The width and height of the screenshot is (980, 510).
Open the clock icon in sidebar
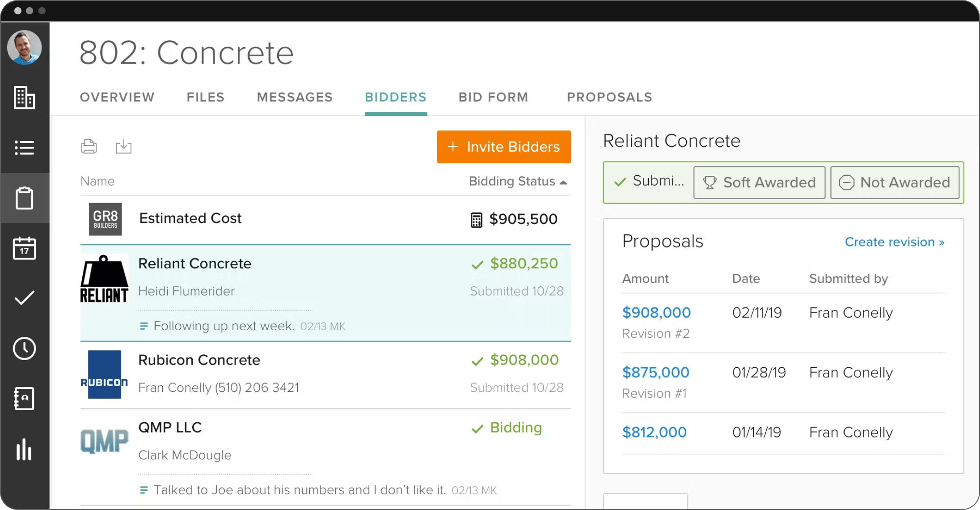coord(24,348)
